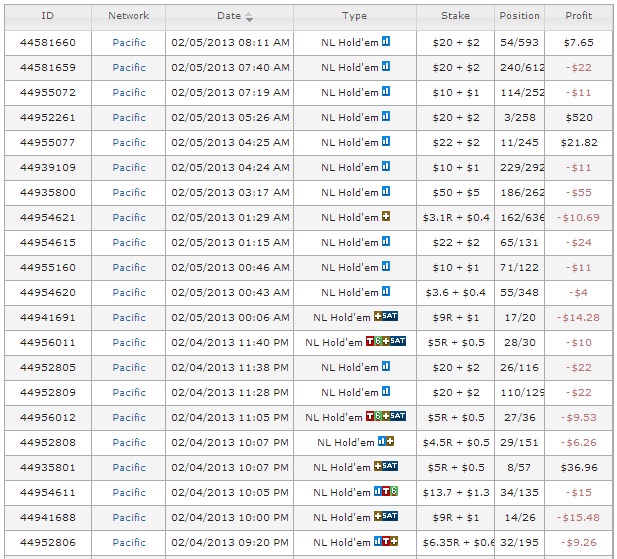Click the blue type icon in row 44581659

point(386,66)
